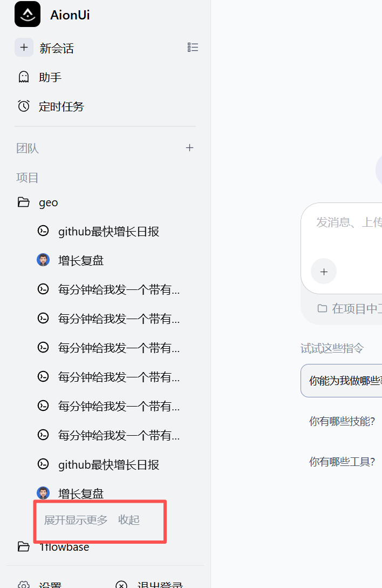Viewport: 382px width, 588px height.
Task: Click the 收起 link
Action: point(129,520)
